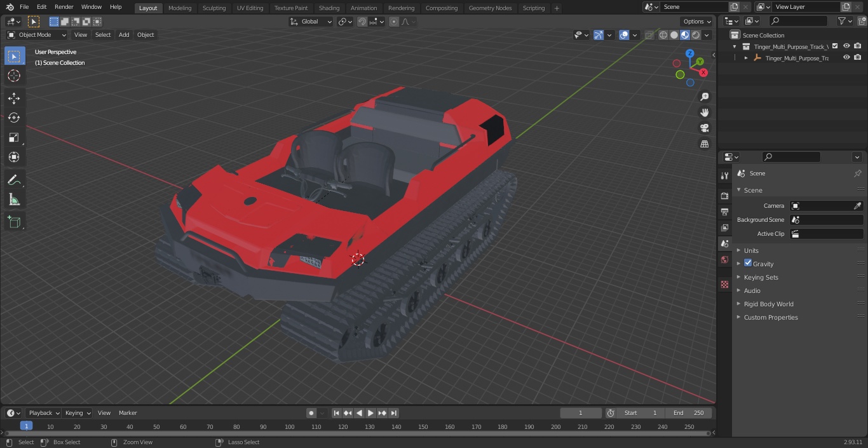The height and width of the screenshot is (448, 868).
Task: Select the Annotate tool
Action: 14,180
